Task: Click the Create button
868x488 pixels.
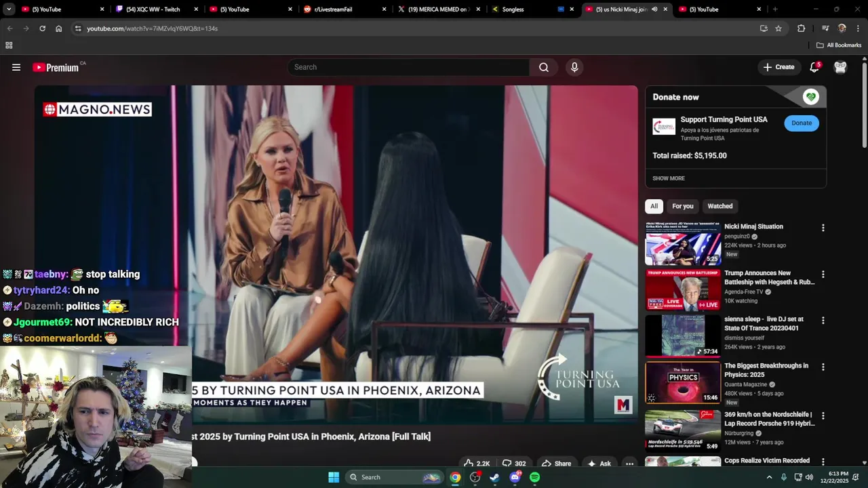Action: 778,67
